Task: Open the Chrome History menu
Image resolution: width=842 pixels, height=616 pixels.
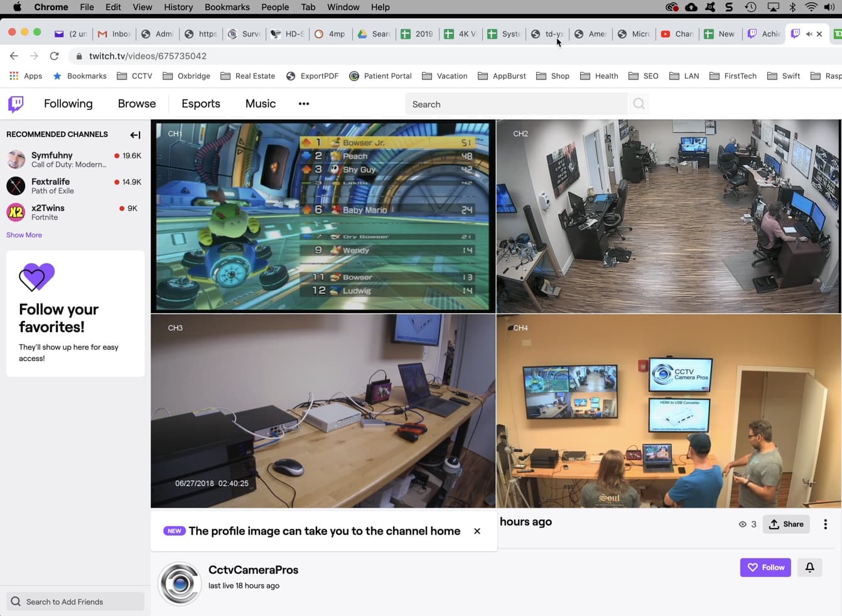Action: coord(178,7)
